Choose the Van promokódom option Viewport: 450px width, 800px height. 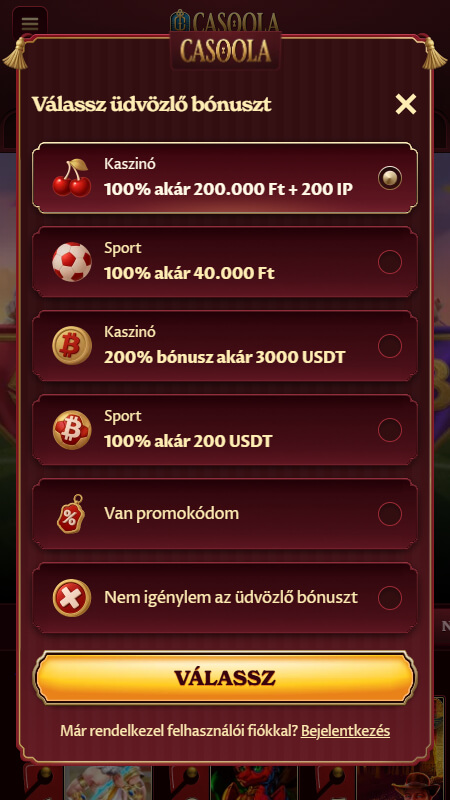tap(225, 514)
